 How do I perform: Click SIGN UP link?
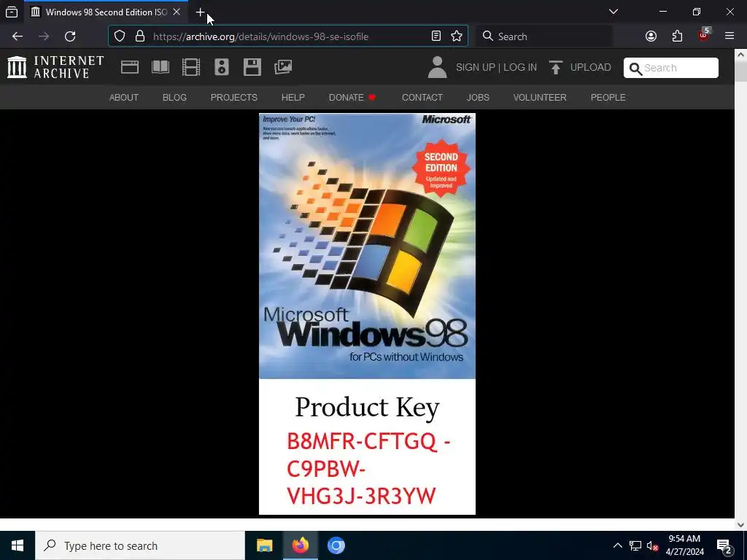click(x=476, y=68)
